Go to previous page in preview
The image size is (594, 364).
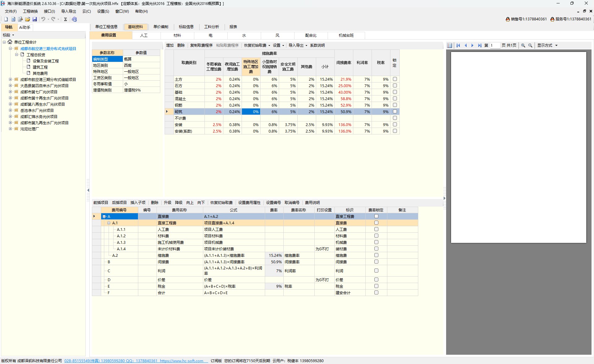[x=466, y=45]
